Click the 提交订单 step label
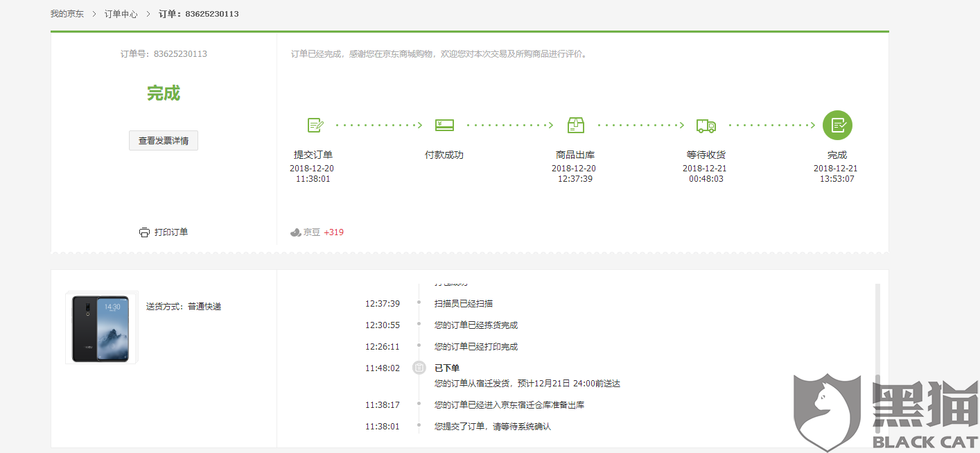The image size is (980, 453). coord(313,155)
